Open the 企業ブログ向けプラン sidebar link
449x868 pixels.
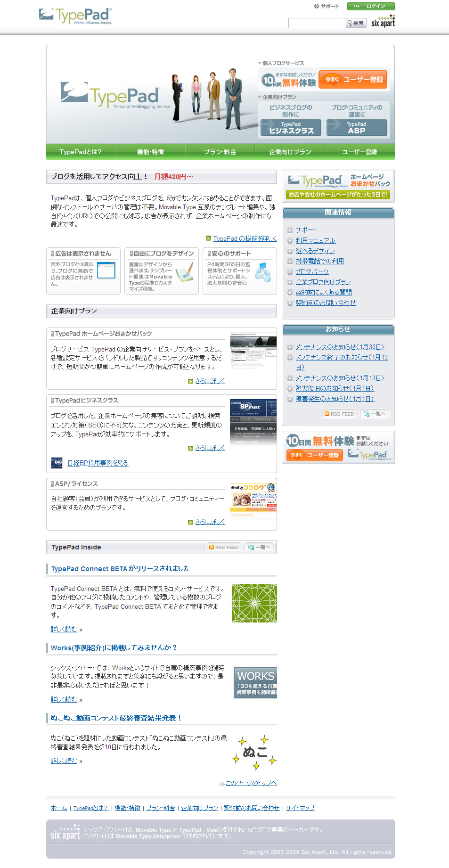pos(323,282)
